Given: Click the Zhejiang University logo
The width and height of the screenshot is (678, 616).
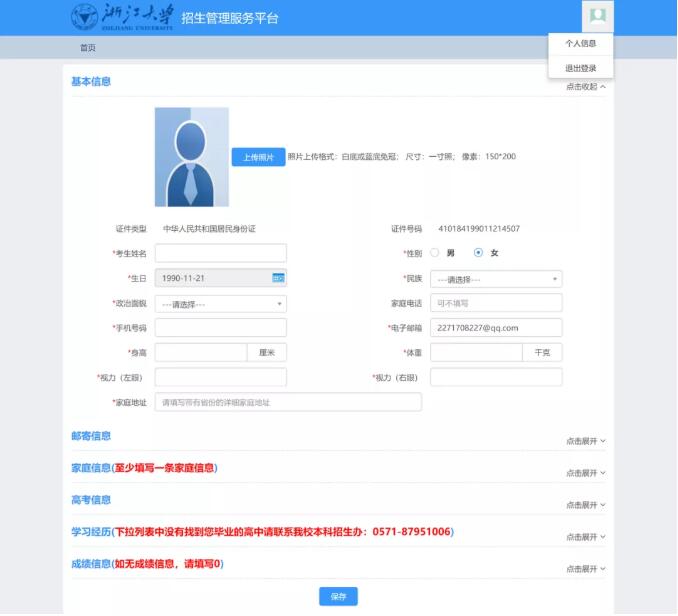Looking at the screenshot, I should coord(122,17).
